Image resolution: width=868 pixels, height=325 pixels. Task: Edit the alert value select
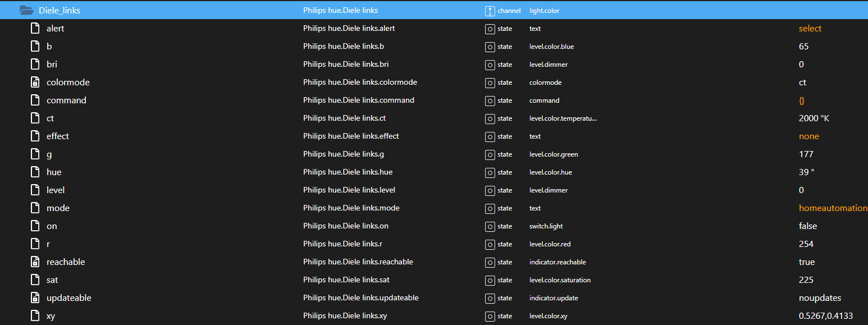(810, 29)
